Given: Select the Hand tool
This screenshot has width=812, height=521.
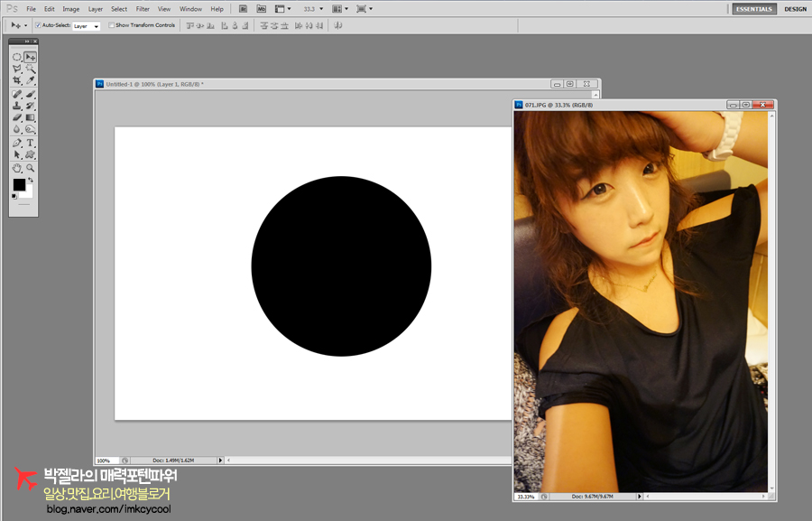Looking at the screenshot, I should pos(17,168).
